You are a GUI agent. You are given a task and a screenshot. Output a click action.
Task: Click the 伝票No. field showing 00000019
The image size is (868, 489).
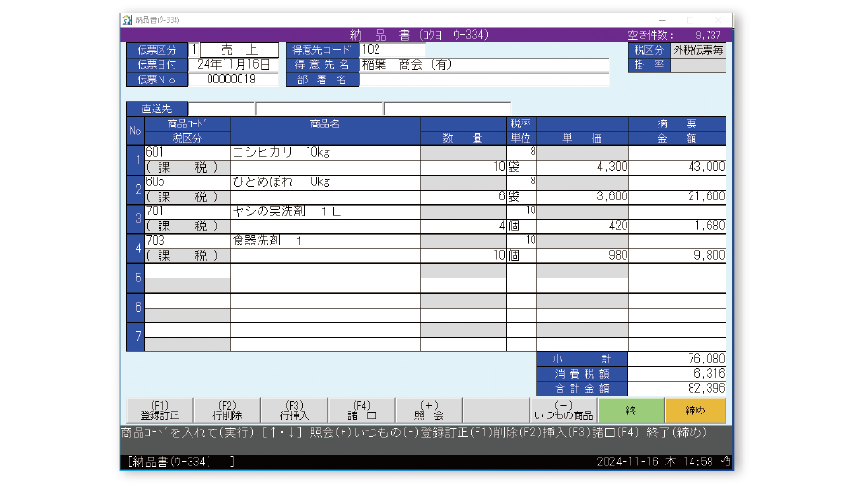[233, 79]
